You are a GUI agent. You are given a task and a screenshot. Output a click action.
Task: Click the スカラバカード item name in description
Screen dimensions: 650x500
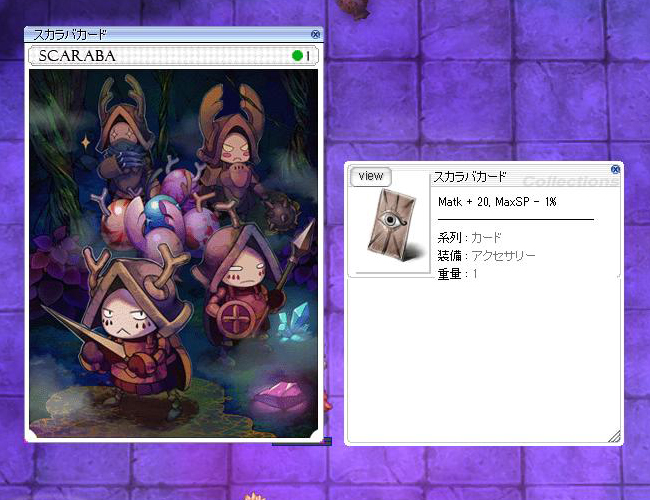(470, 177)
